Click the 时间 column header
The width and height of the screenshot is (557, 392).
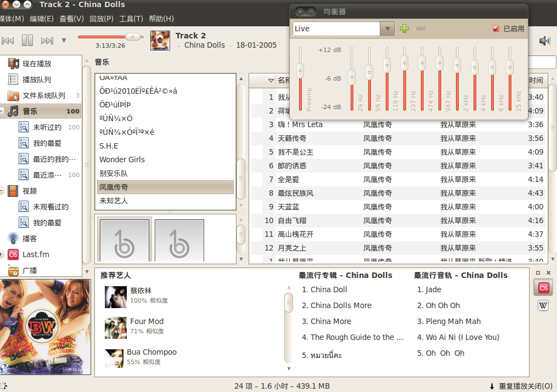tap(537, 81)
